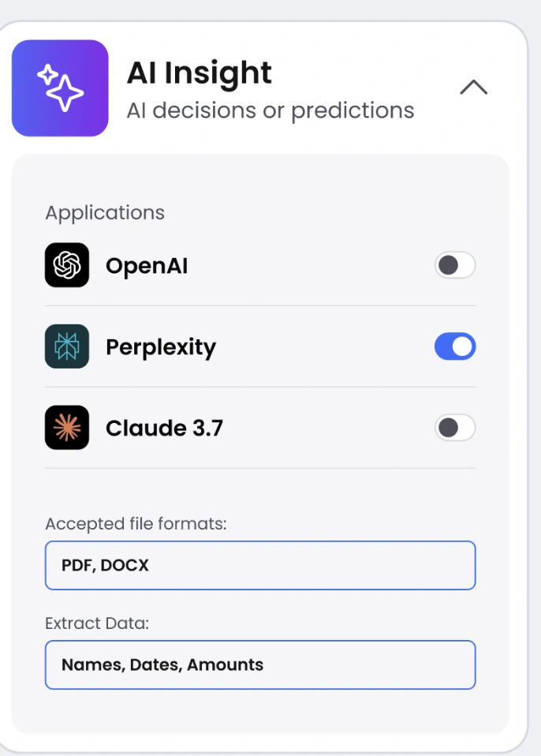Click the Claude 3.7 starburst icon
The image size is (541, 756).
pyautogui.click(x=67, y=428)
